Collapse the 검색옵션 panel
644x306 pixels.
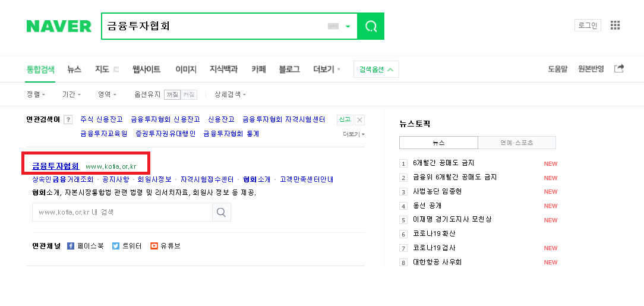pyautogui.click(x=376, y=70)
